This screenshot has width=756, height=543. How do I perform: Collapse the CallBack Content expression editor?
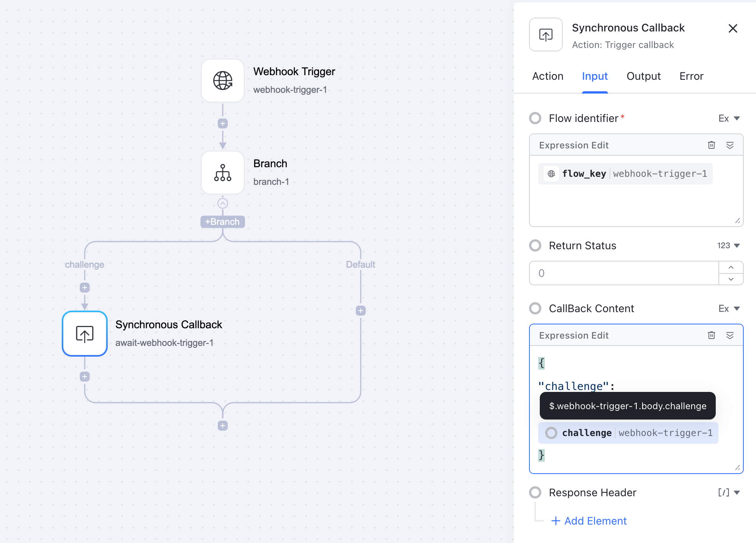click(730, 335)
